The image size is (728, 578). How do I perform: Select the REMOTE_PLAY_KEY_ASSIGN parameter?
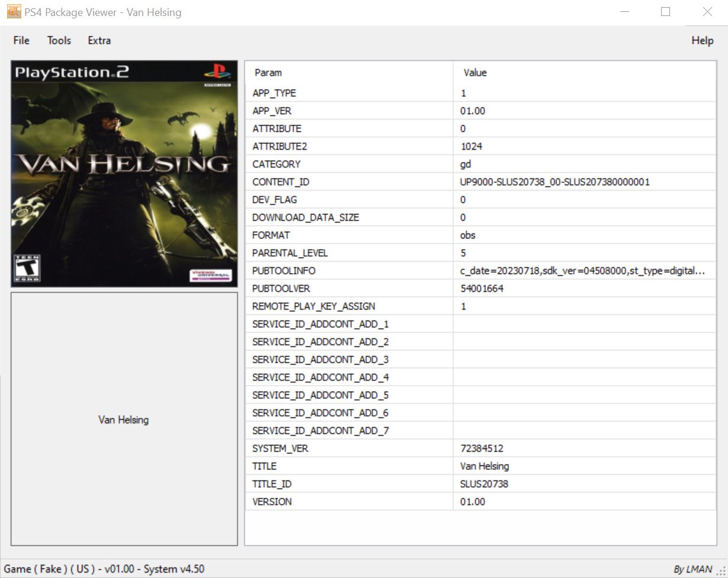[349, 306]
